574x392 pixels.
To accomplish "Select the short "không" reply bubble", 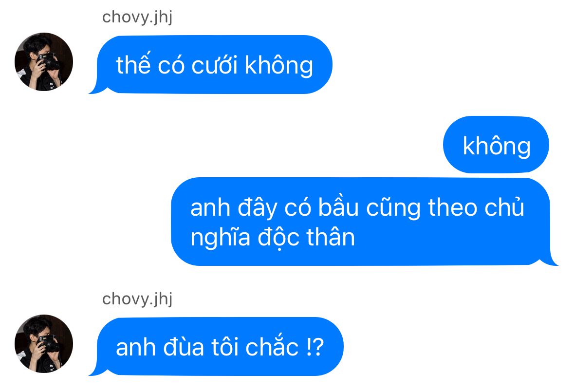I will [x=496, y=145].
